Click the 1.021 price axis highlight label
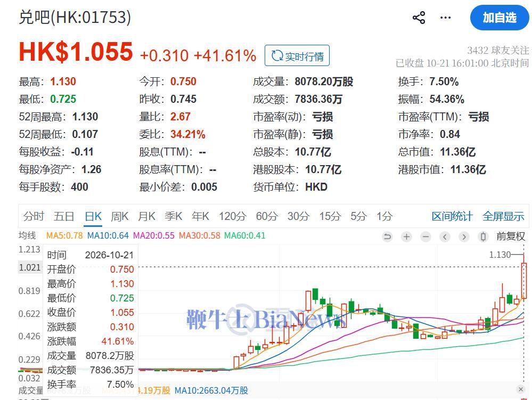The height and width of the screenshot is (400, 532). point(30,267)
